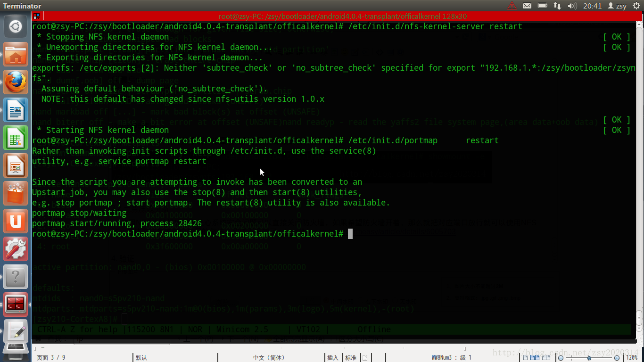Click '* Starting NFS kernel daemon' line

pos(103,130)
